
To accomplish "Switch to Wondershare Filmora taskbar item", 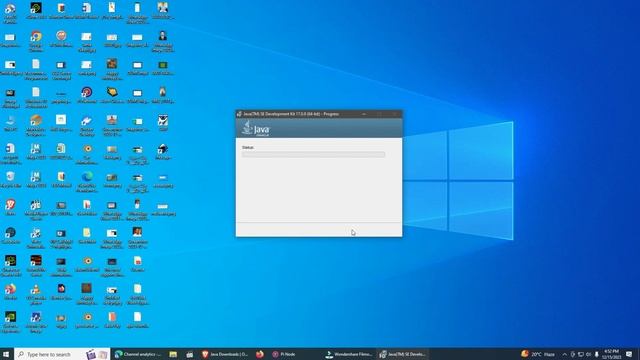I will tap(349, 354).
